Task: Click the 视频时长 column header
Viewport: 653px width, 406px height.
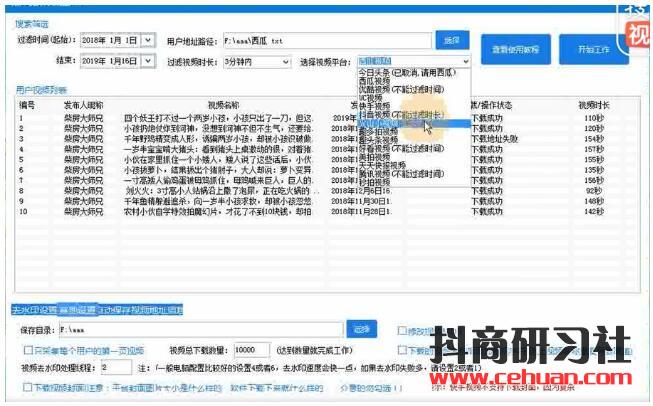Action: [x=594, y=105]
